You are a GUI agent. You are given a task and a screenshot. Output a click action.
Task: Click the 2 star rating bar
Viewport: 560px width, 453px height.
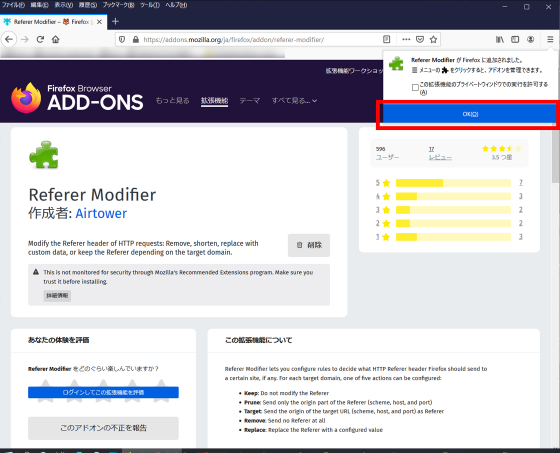[x=453, y=223]
